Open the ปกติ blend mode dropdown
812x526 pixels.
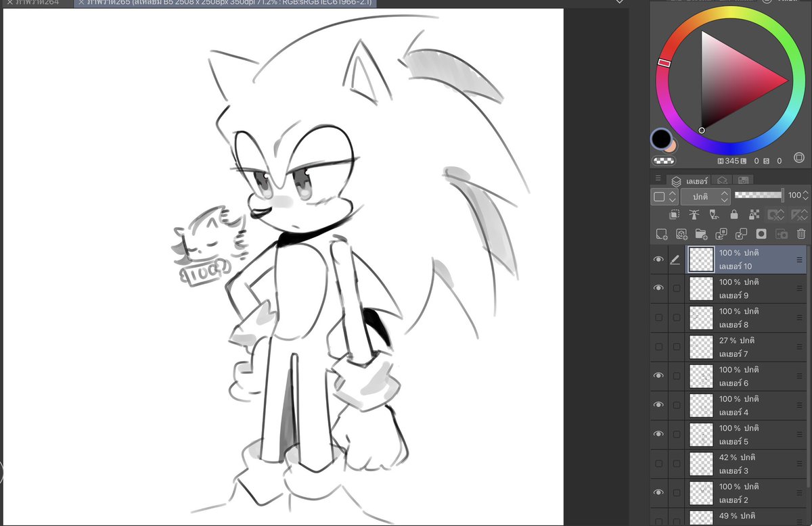pos(705,196)
